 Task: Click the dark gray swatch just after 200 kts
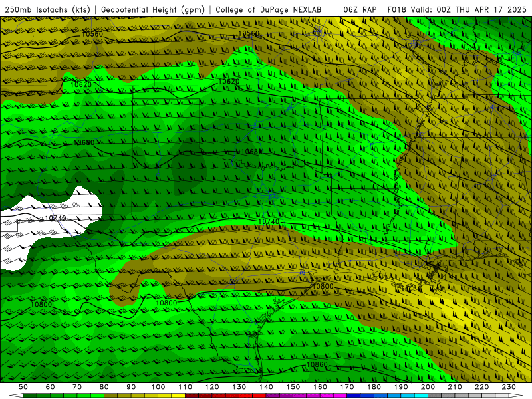[x=435, y=396]
